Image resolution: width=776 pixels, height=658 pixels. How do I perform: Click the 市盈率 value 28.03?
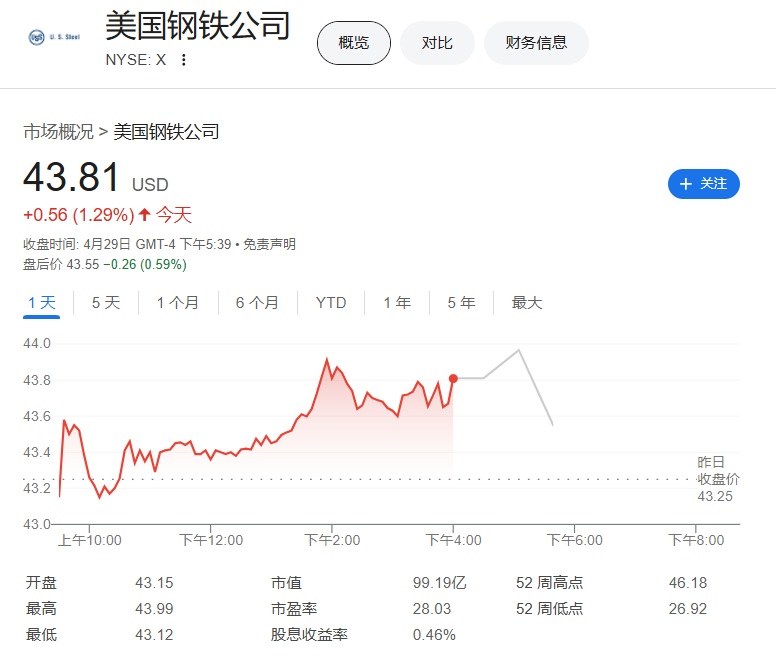[432, 609]
